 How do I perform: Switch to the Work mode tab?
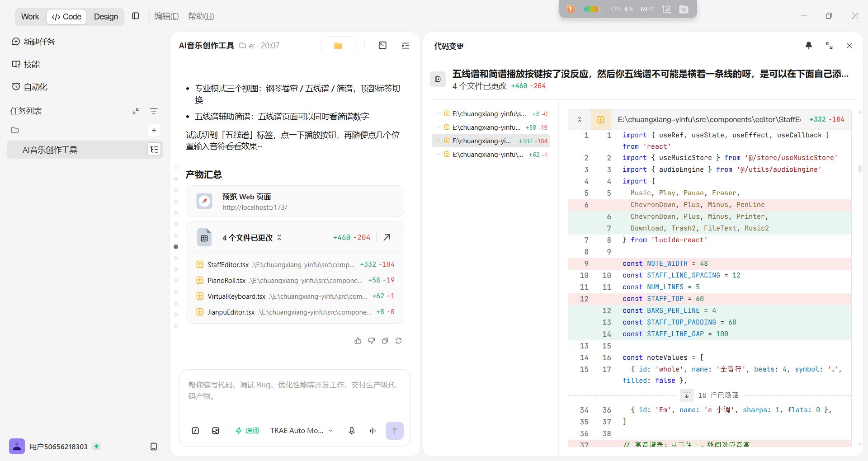30,17
